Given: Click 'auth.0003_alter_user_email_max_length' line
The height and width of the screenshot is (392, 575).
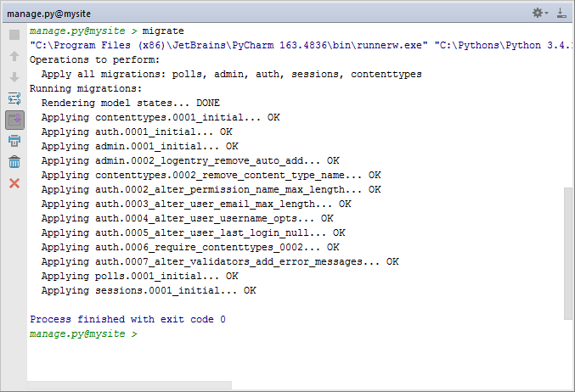Looking at the screenshot, I should (196, 204).
